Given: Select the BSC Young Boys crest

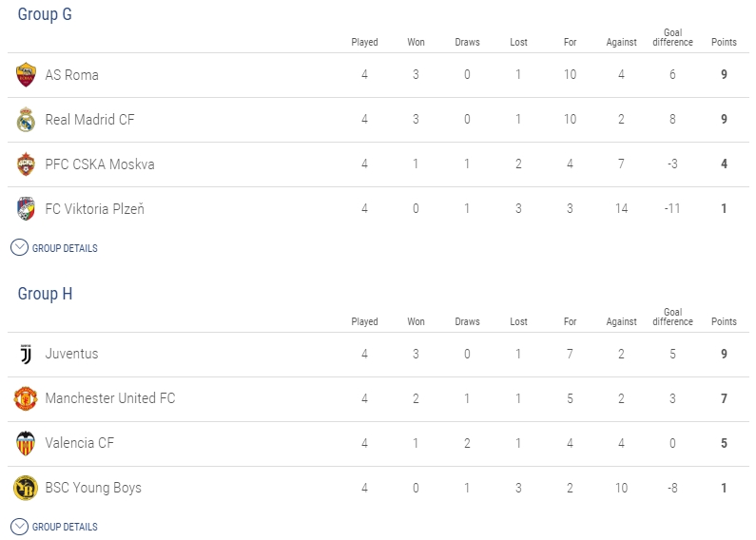Looking at the screenshot, I should click(x=26, y=488).
